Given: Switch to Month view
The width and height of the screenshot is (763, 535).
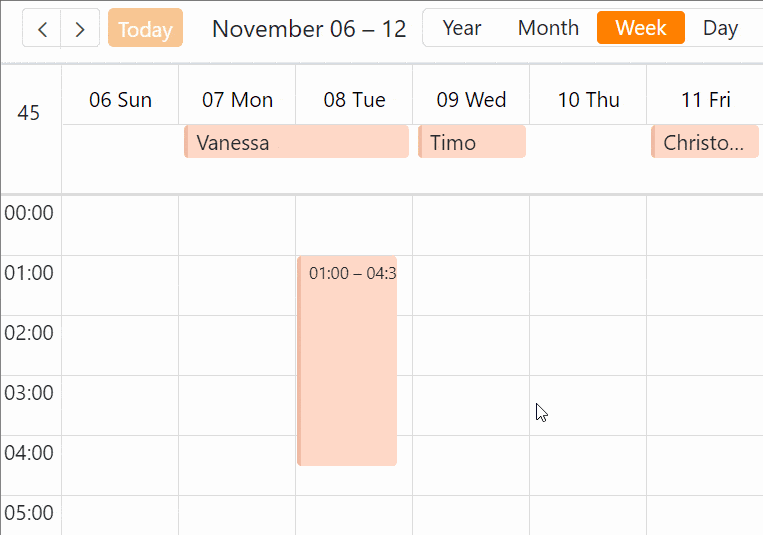Looking at the screenshot, I should (548, 28).
